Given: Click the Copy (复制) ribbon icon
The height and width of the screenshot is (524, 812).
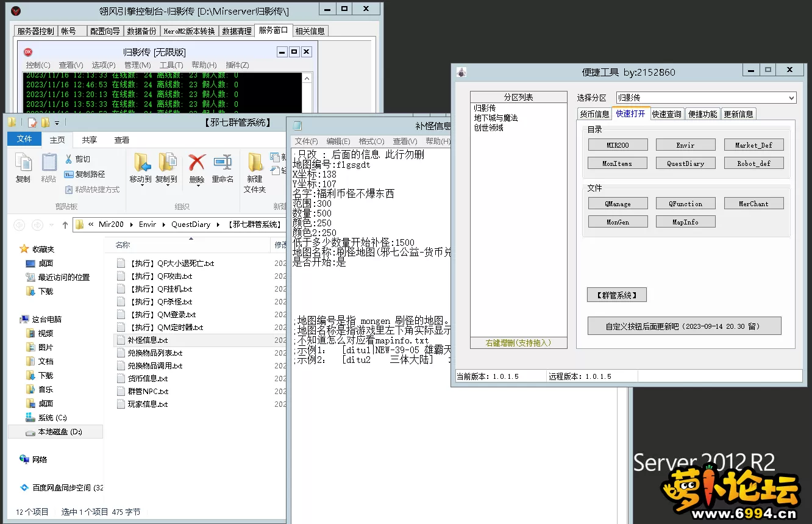Looking at the screenshot, I should (x=23, y=168).
